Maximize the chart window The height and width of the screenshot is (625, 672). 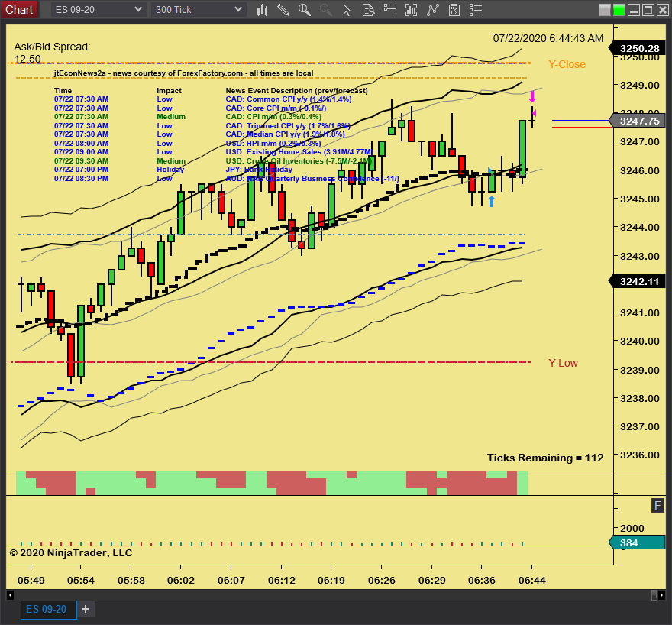point(649,10)
